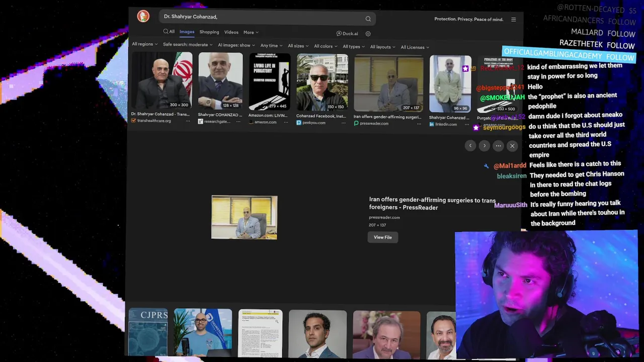Open Duck.ai chat
This screenshot has width=644, height=362.
(x=347, y=34)
